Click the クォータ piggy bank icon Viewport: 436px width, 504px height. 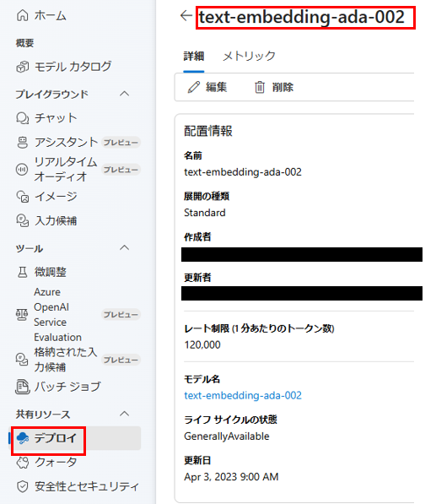(23, 463)
